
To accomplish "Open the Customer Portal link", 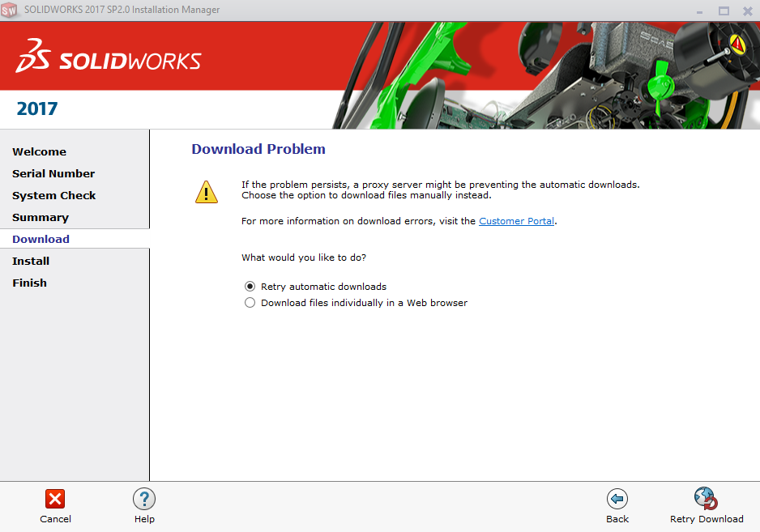I will click(516, 221).
